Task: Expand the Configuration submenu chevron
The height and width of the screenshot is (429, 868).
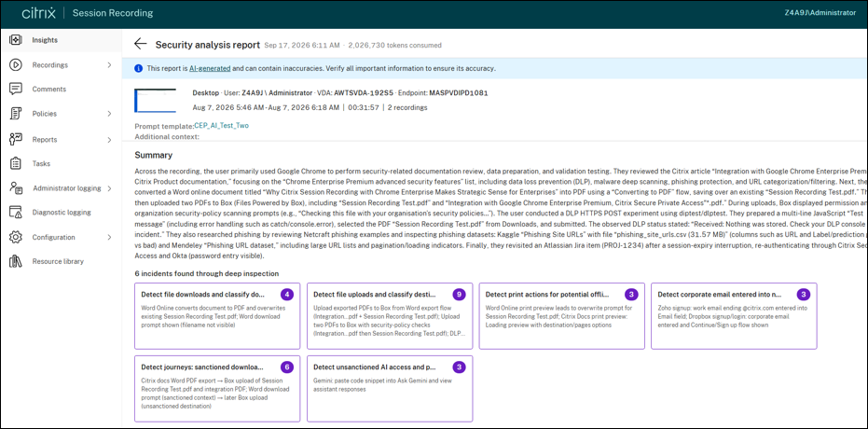Action: click(x=110, y=237)
